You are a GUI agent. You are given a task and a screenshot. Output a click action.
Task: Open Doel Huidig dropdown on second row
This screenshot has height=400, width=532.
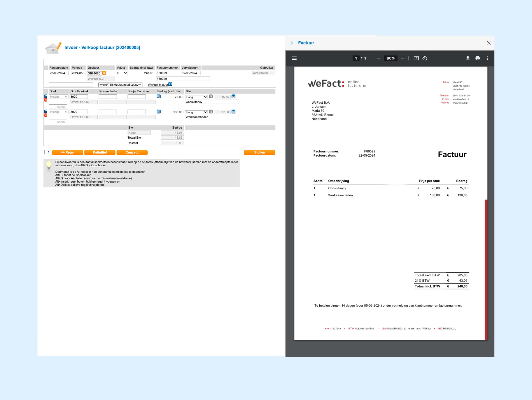click(59, 112)
